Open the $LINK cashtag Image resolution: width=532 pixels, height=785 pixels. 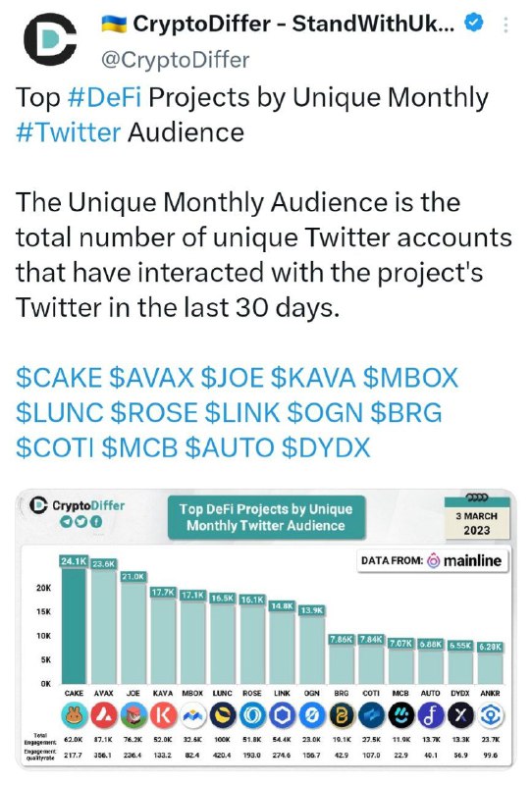point(242,412)
